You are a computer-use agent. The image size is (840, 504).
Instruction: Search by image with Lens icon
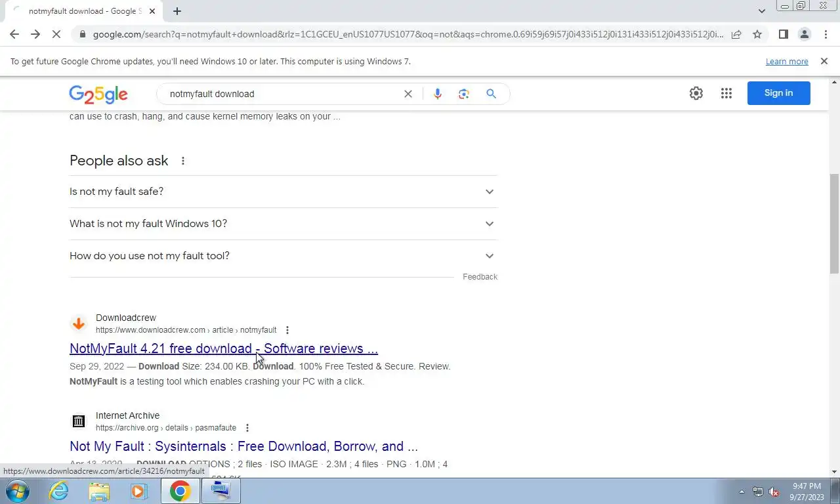pos(464,94)
